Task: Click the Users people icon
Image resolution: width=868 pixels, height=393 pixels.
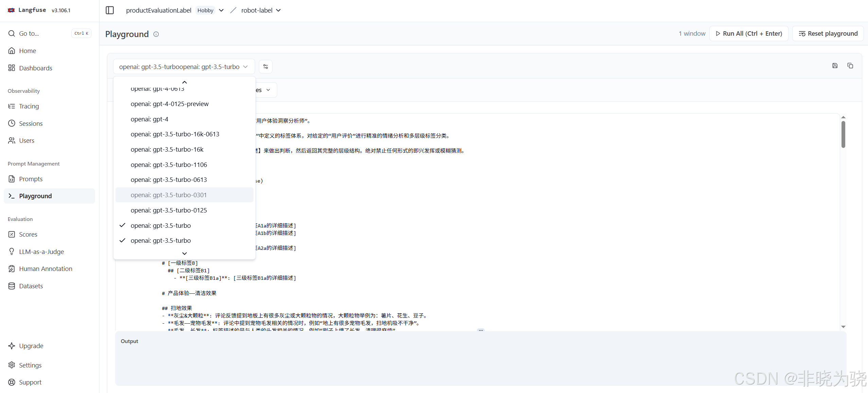Action: coord(12,140)
